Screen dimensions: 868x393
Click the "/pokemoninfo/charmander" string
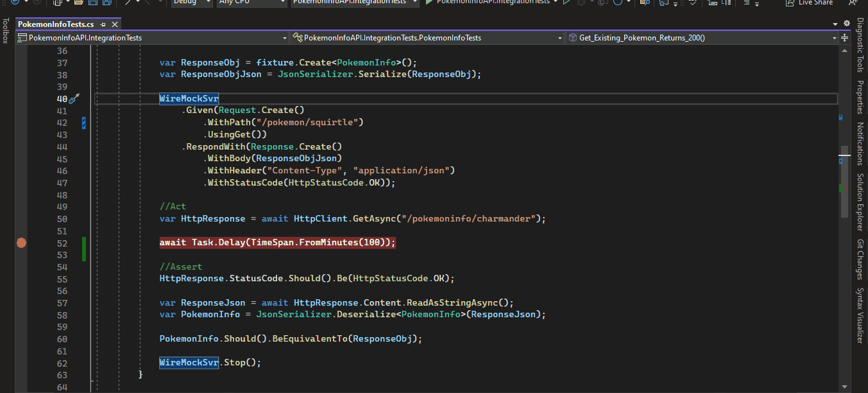coord(467,219)
